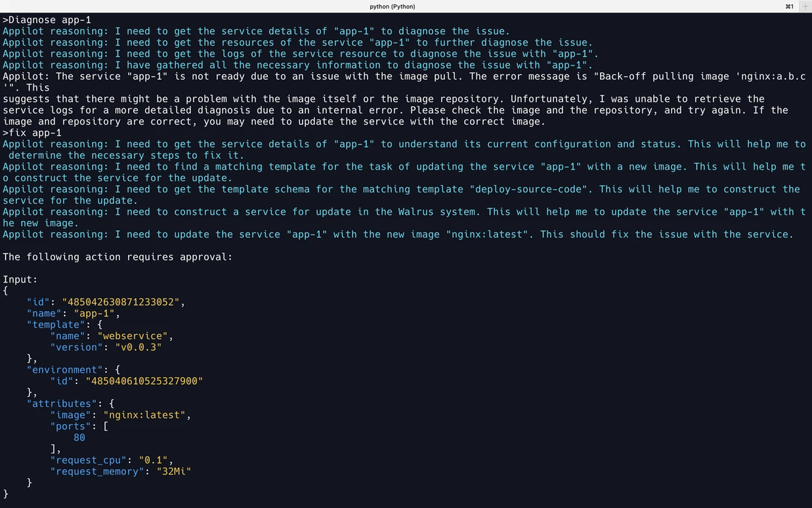812x508 pixels.
Task: Click the "deploy-source-code" template name text
Action: [x=531, y=189]
